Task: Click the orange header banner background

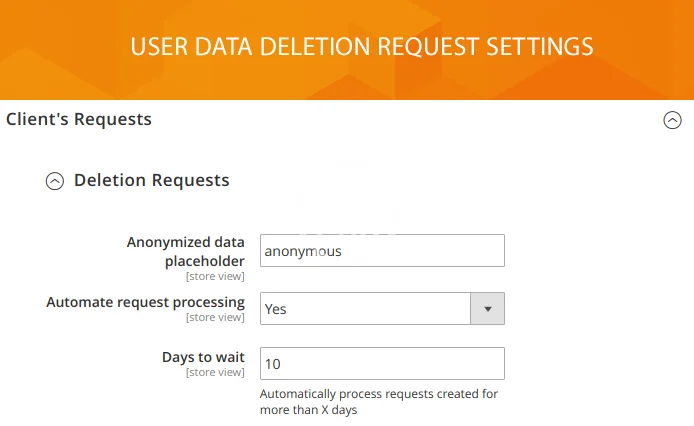Action: coord(60,50)
